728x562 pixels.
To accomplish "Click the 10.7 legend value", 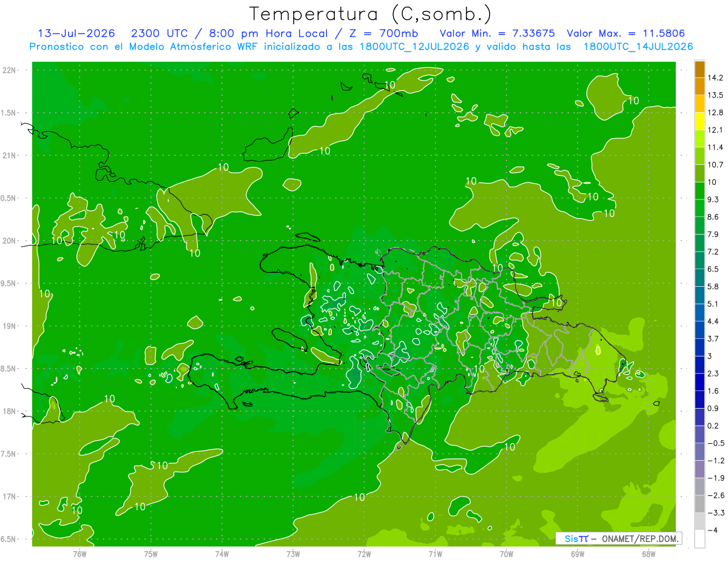I will click(715, 165).
